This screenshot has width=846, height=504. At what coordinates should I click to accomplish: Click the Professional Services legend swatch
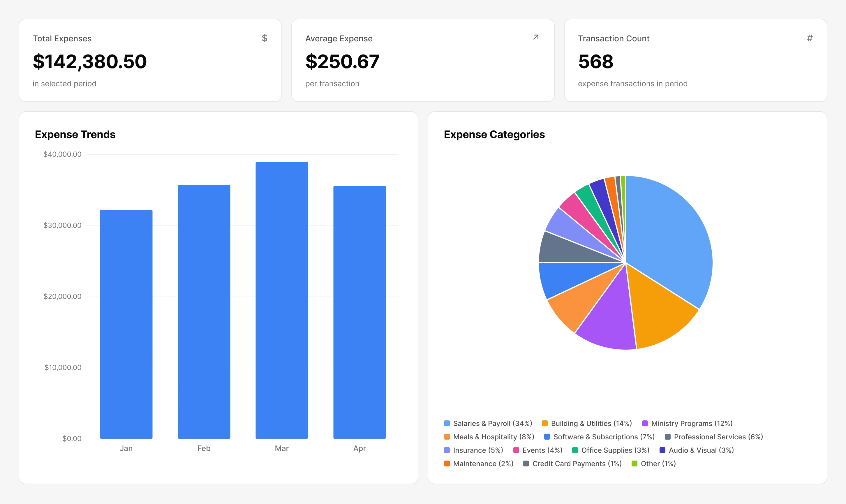[x=668, y=437]
